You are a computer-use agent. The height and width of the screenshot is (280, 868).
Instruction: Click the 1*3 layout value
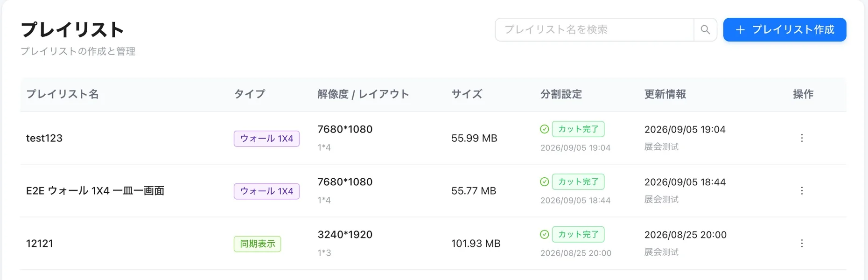pos(324,253)
